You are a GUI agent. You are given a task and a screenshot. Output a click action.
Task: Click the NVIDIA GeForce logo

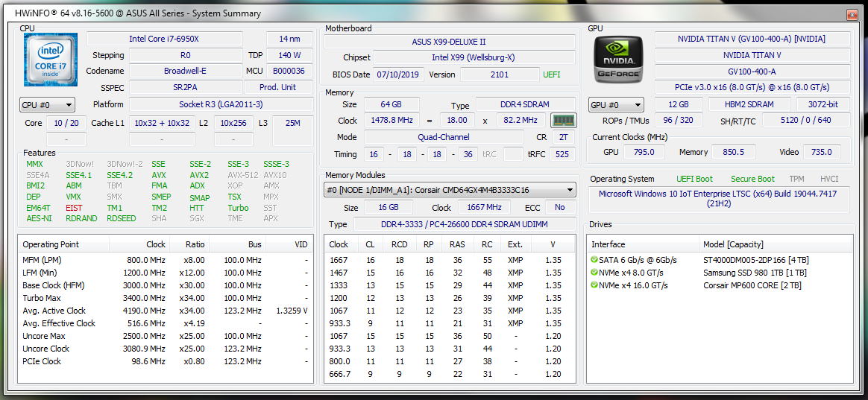pyautogui.click(x=618, y=59)
